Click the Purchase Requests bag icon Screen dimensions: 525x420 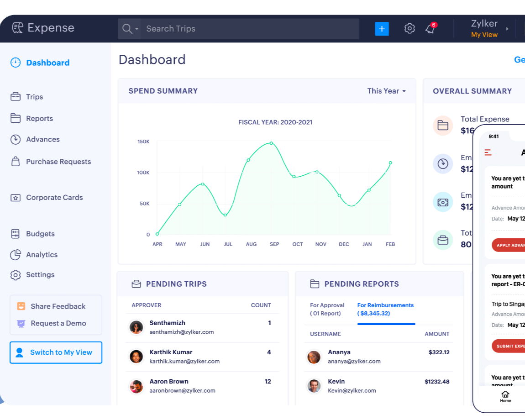coord(16,162)
